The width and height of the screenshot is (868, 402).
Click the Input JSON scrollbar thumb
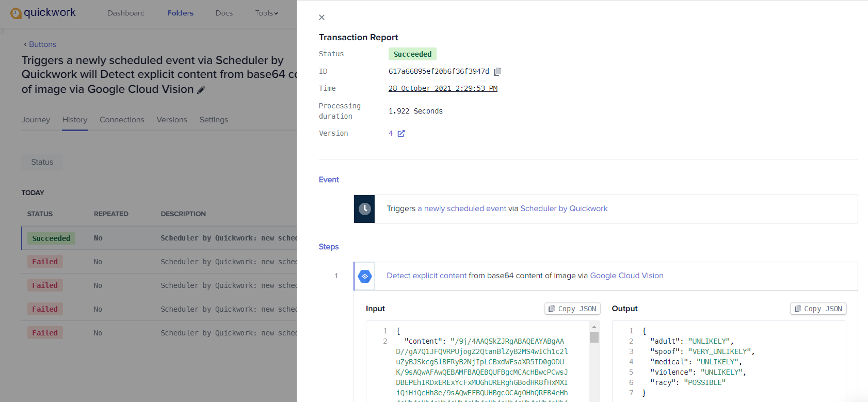tap(594, 337)
